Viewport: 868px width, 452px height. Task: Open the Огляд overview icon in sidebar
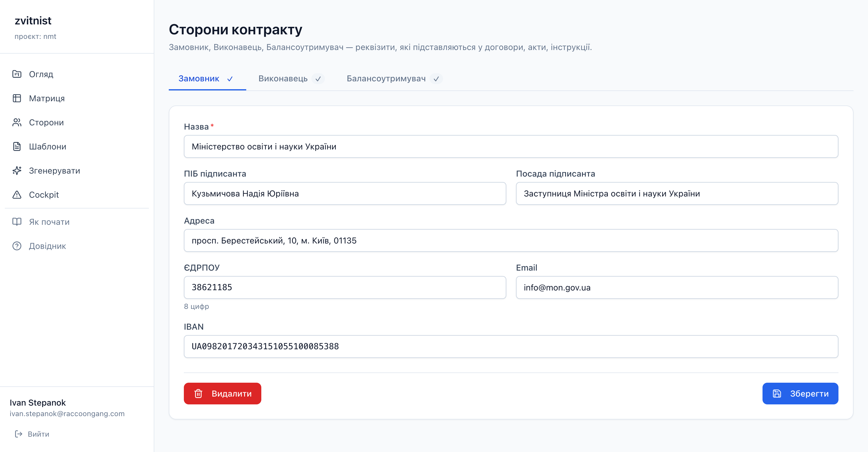click(17, 74)
